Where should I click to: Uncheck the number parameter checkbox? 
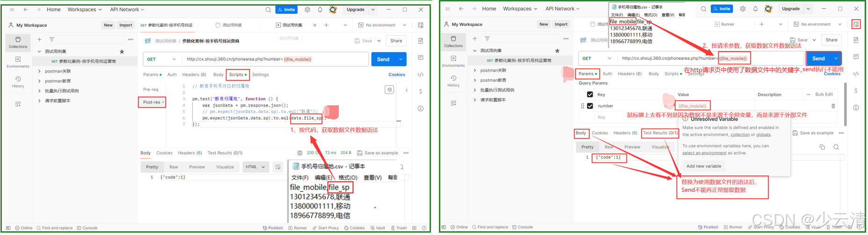[590, 106]
